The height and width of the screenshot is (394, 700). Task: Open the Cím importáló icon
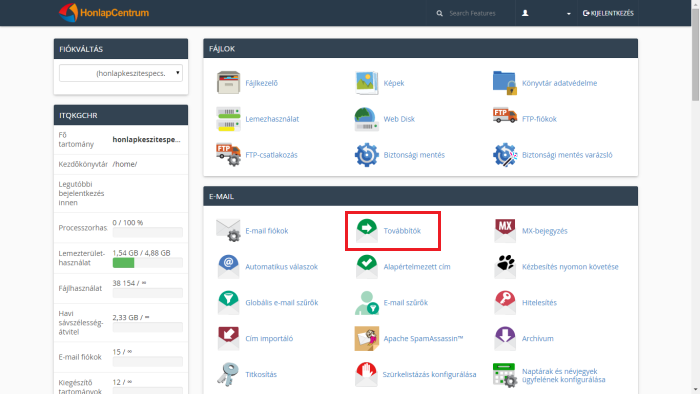click(228, 338)
